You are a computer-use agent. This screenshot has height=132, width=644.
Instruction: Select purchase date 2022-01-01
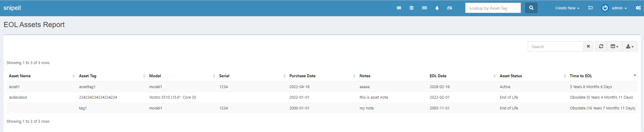[299, 97]
